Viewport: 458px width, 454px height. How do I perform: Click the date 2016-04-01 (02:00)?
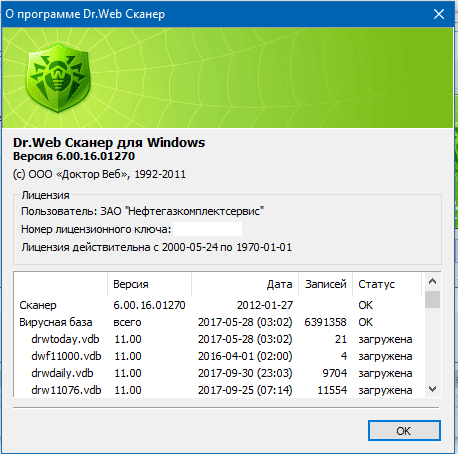tap(245, 356)
